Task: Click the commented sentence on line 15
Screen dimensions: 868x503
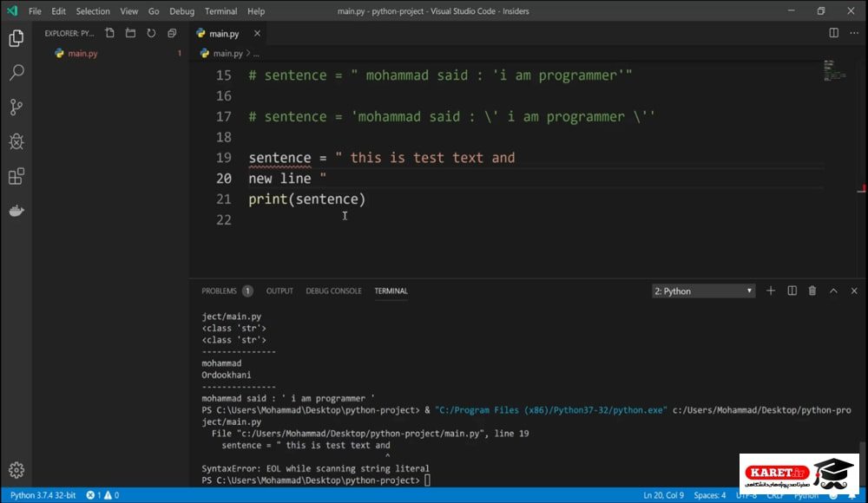Action: 440,75
